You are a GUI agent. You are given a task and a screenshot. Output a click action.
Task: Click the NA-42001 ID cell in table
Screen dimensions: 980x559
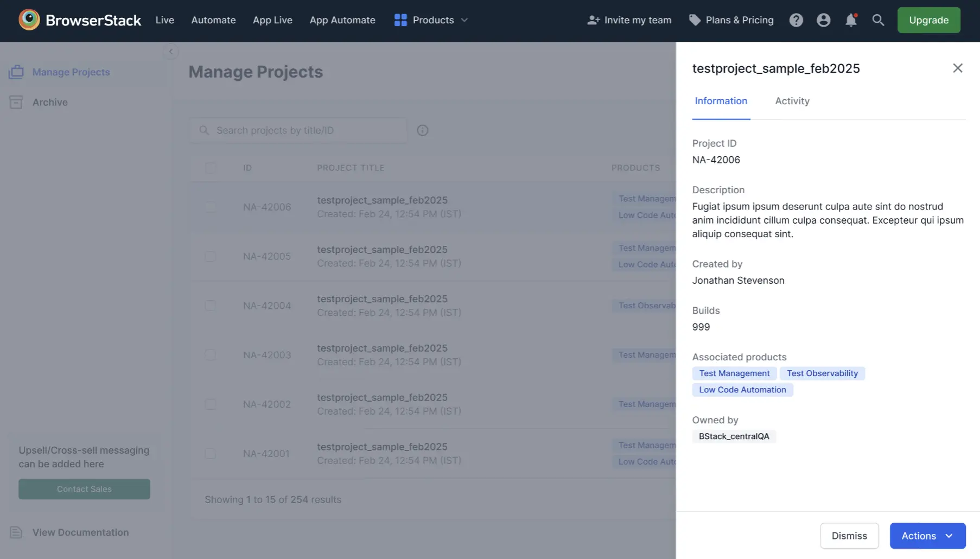(x=266, y=454)
